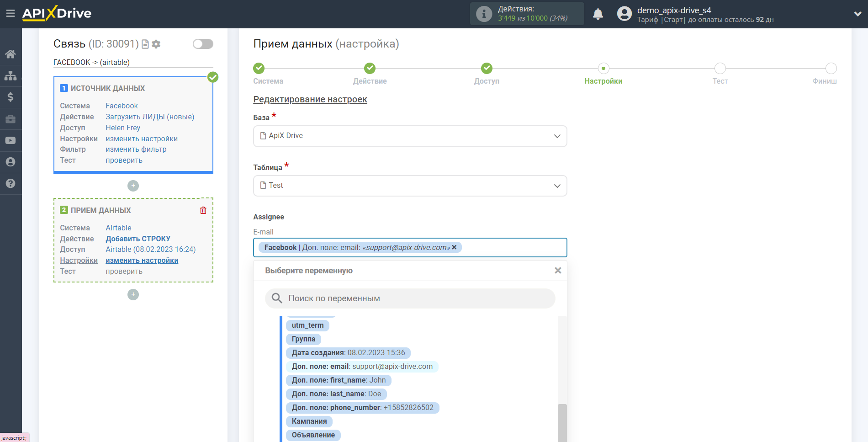868x442 pixels.
Task: Open the Airtable system link
Action: (x=118, y=228)
